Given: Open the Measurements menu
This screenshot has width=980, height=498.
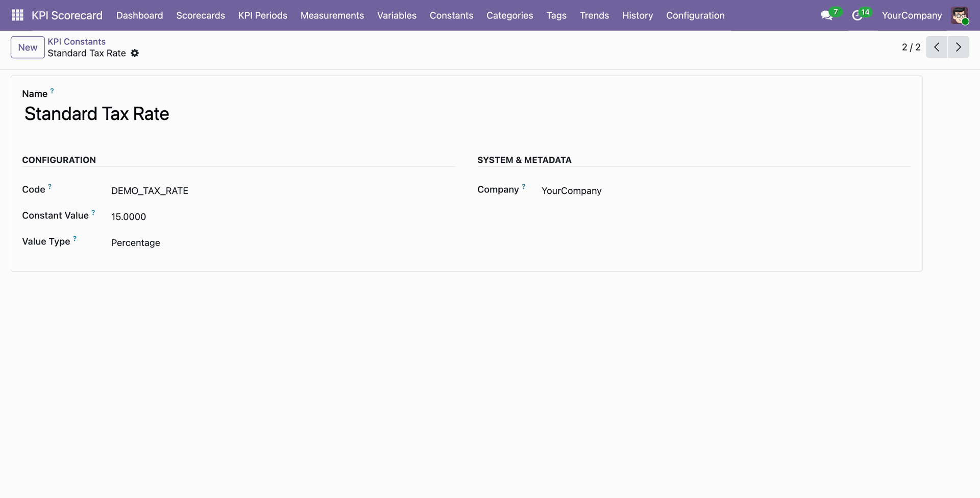Looking at the screenshot, I should [332, 15].
